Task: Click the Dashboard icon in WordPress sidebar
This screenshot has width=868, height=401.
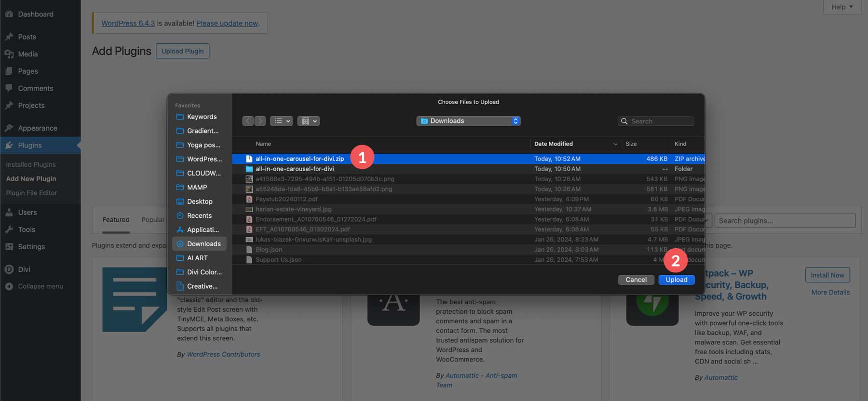Action: (9, 14)
